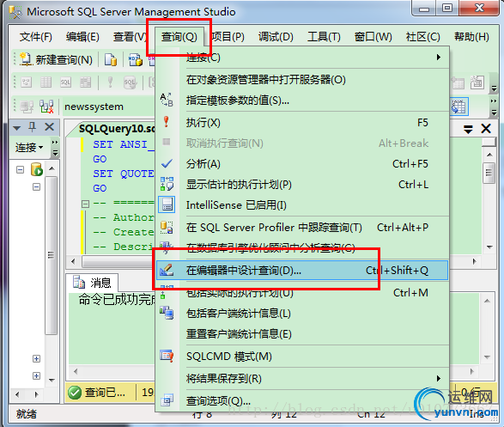Expand the 将结果保存到(R) submenu arrow
504x427 pixels.
[x=439, y=378]
